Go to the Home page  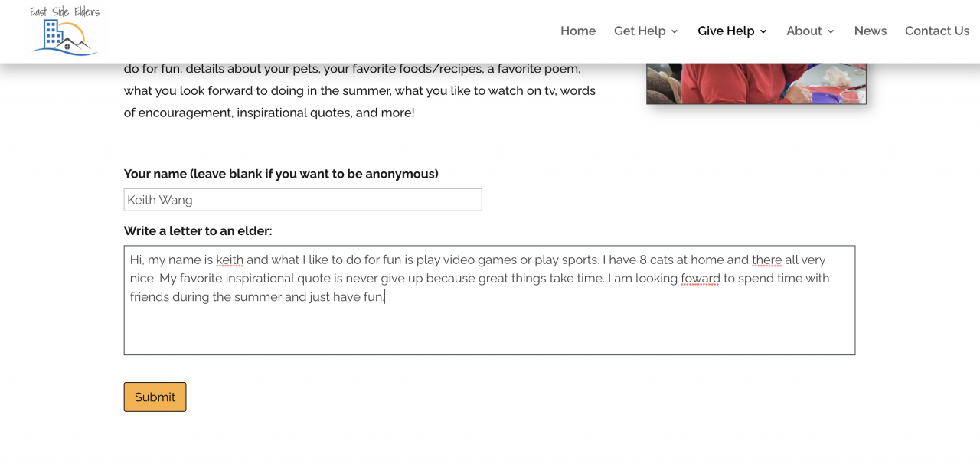pos(577,31)
